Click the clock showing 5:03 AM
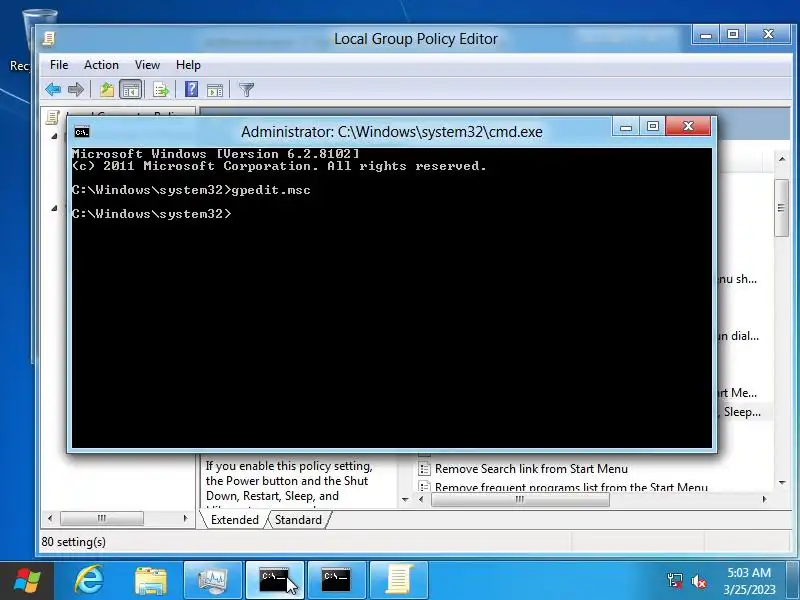This screenshot has height=600, width=800. [x=749, y=572]
